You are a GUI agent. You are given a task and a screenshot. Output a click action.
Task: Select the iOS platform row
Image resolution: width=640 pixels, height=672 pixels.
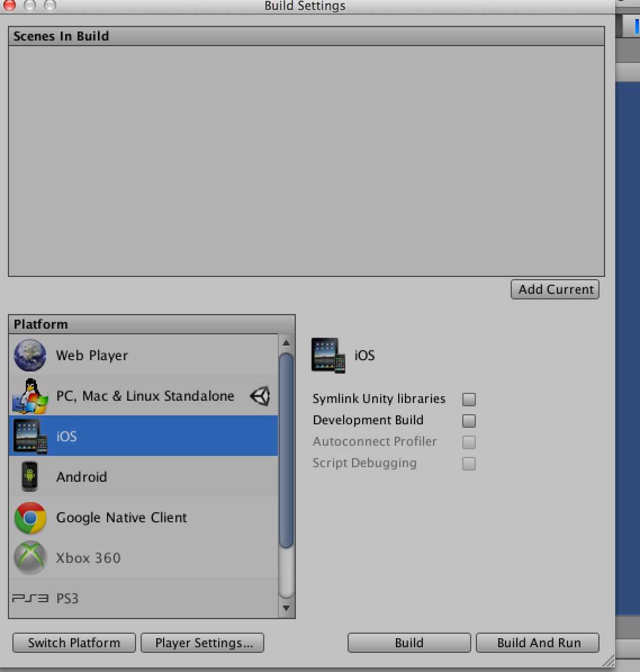pyautogui.click(x=143, y=436)
